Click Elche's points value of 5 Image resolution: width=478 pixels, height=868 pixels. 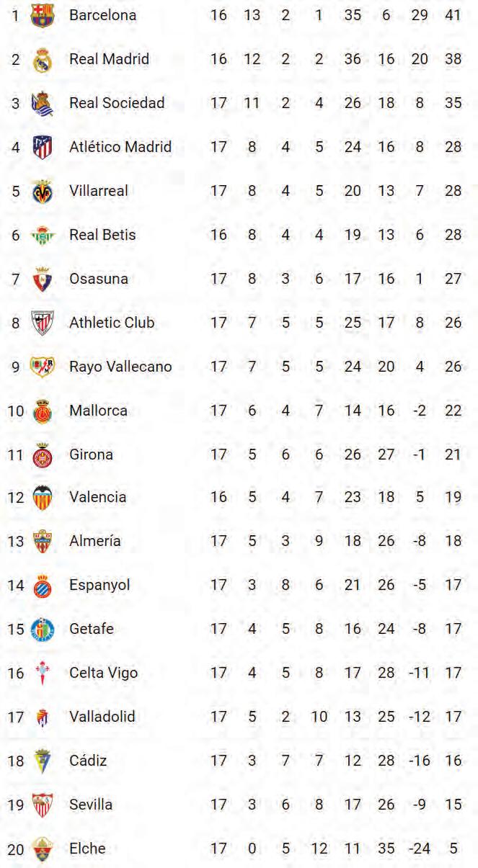coord(453,849)
